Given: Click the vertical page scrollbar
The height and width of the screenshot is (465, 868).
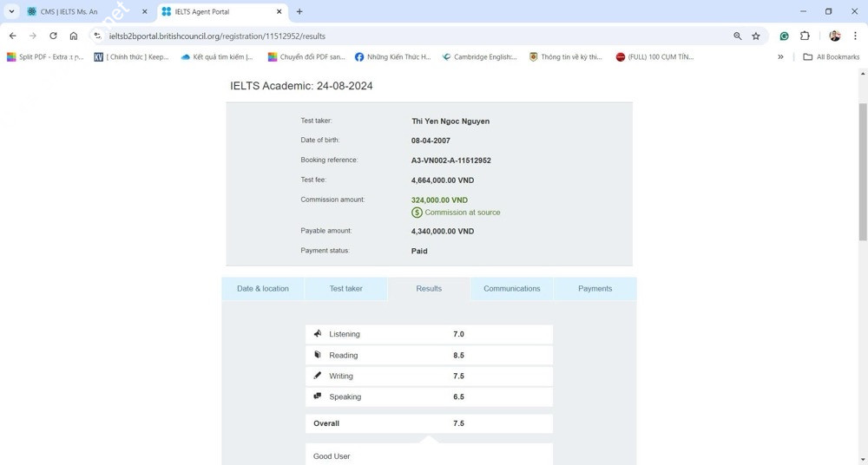Looking at the screenshot, I should click(862, 174).
